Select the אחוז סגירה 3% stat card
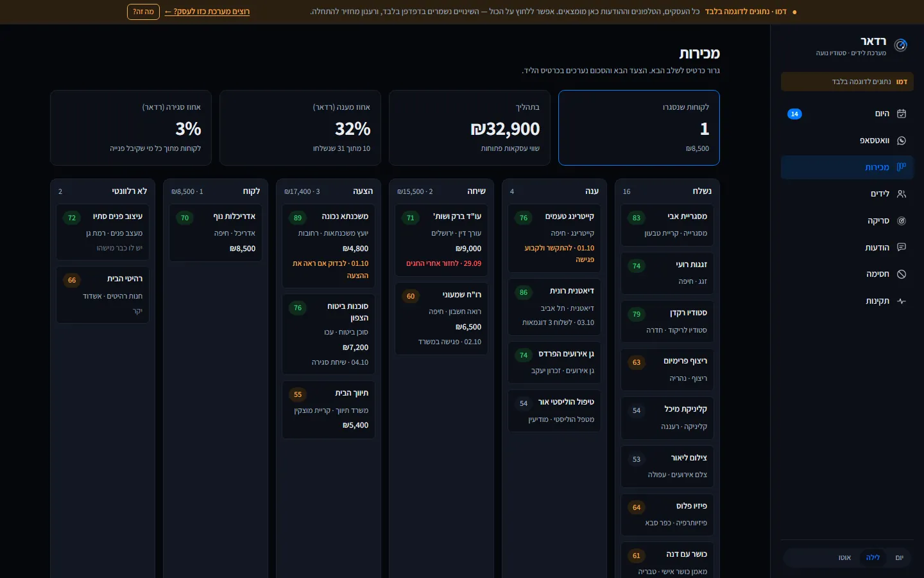Screen dimensions: 924x578 coord(131,128)
